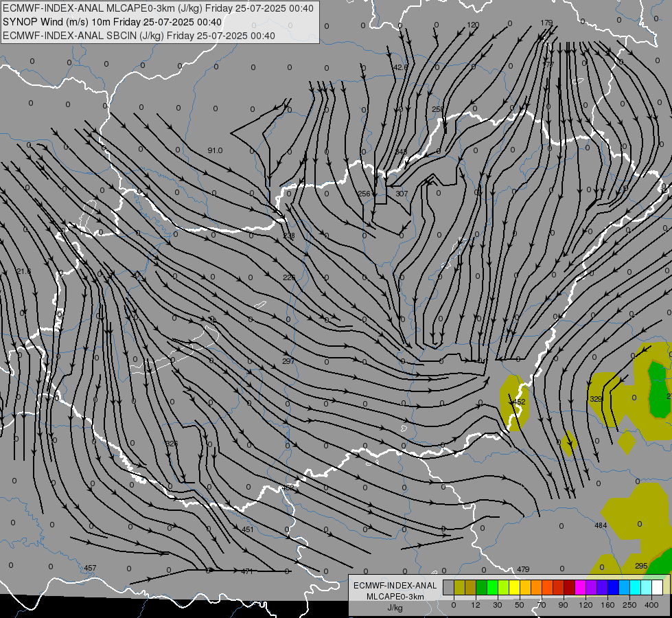The image size is (672, 618).
Task: Click the 250 tick label in the legend
Action: coord(629,605)
